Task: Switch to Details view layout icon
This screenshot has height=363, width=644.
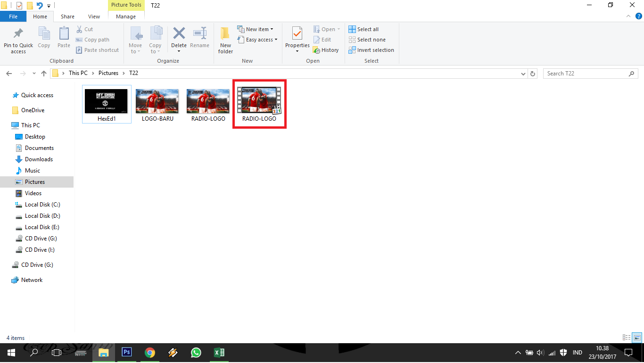Action: [627, 338]
